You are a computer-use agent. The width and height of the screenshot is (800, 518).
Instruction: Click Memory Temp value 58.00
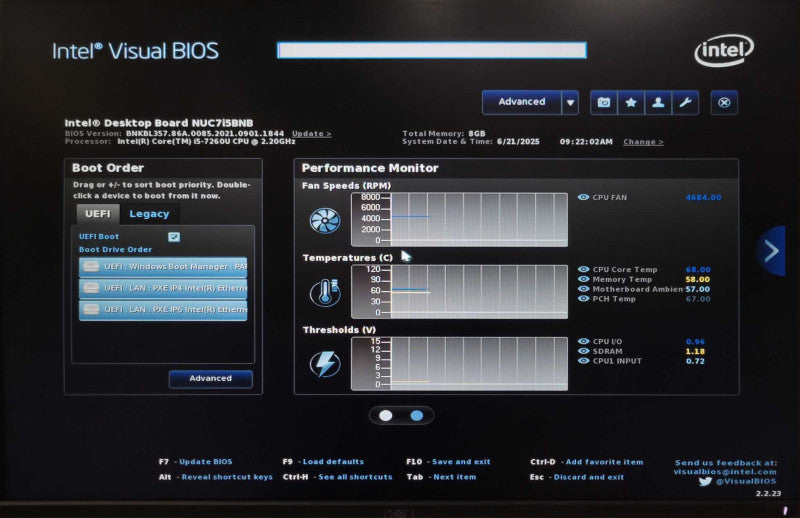point(697,279)
